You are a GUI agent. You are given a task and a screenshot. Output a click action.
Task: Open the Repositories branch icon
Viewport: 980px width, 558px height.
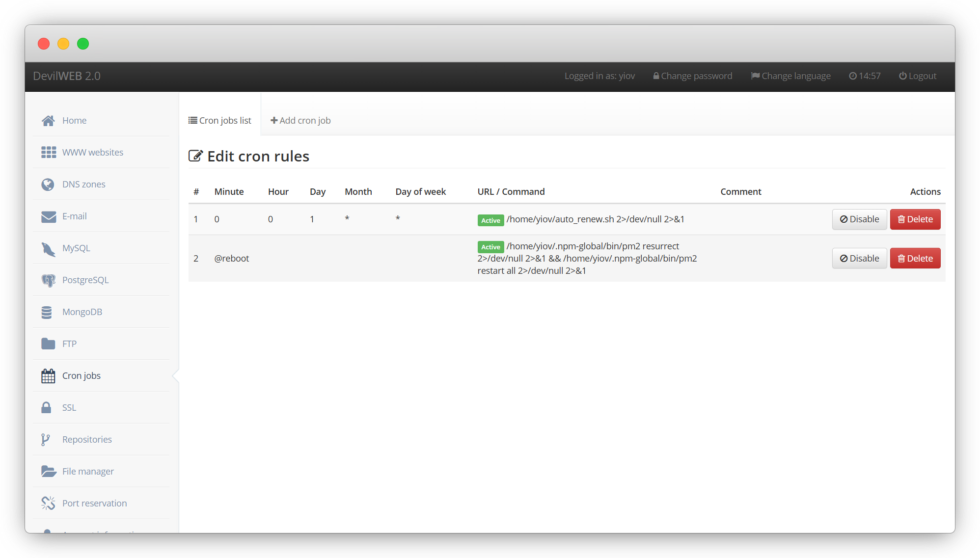(x=46, y=440)
